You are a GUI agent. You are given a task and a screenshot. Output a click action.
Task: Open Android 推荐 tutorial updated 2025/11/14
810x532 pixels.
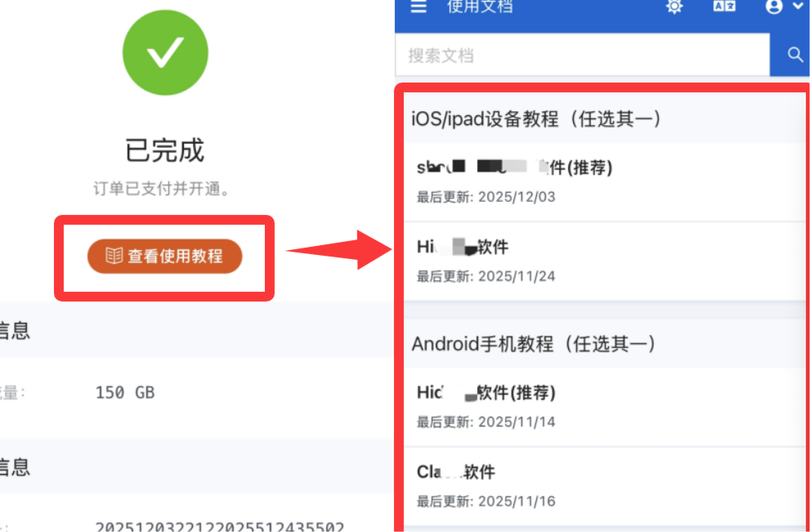click(x=604, y=407)
